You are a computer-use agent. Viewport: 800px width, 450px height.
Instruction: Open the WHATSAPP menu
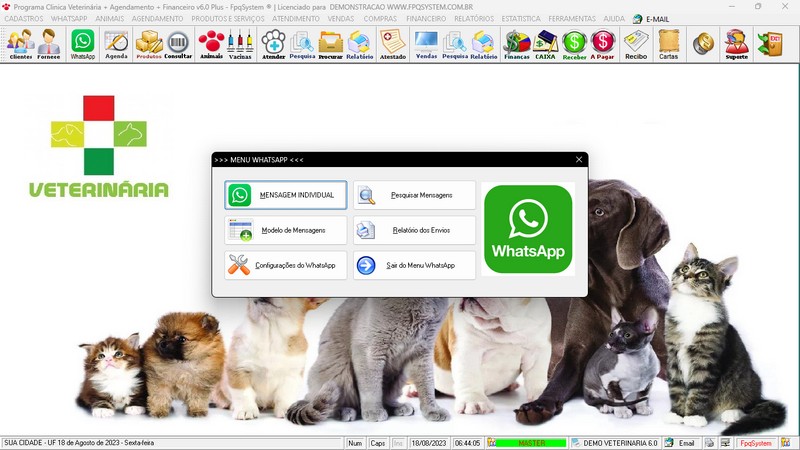tap(69, 19)
